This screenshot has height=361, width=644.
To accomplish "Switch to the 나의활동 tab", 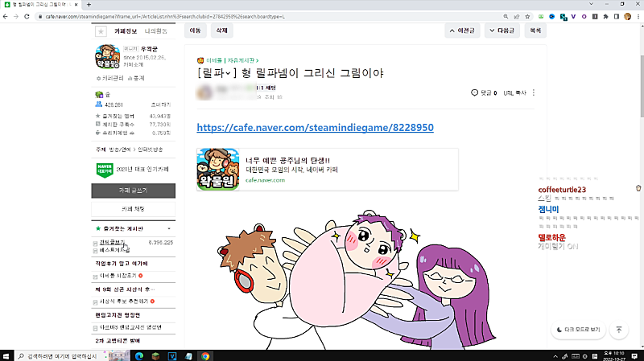I will coord(156,31).
